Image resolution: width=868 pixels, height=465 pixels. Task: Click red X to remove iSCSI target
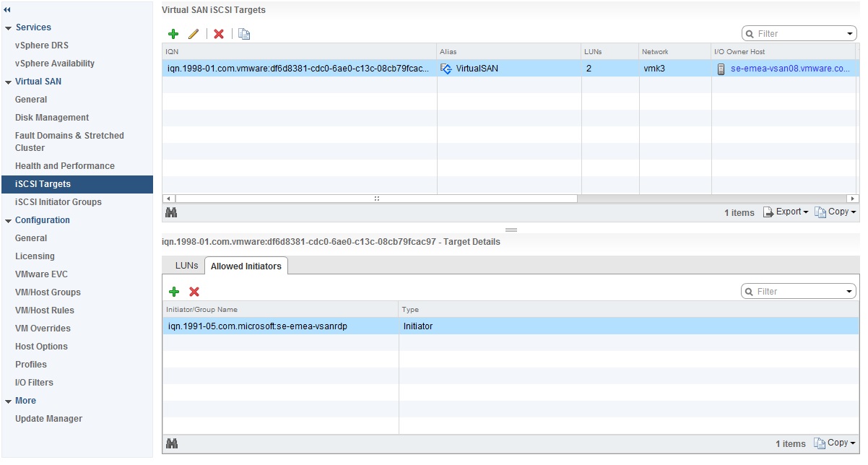219,34
